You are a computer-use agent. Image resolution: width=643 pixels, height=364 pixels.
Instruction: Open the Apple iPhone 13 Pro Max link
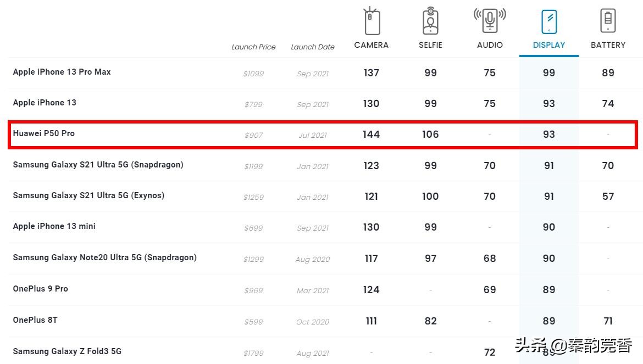[x=62, y=72]
